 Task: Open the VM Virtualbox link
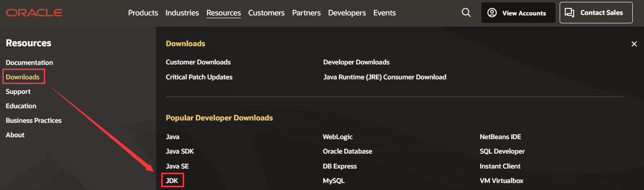coord(501,181)
